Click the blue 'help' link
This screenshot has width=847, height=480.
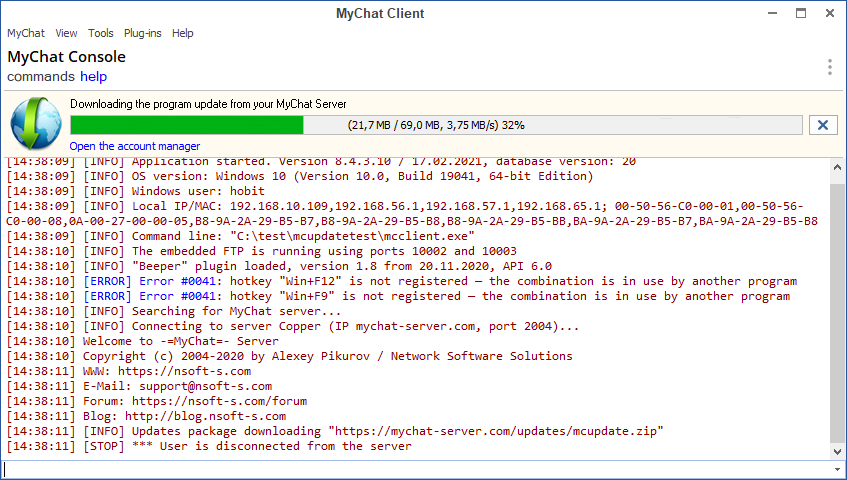pos(94,77)
